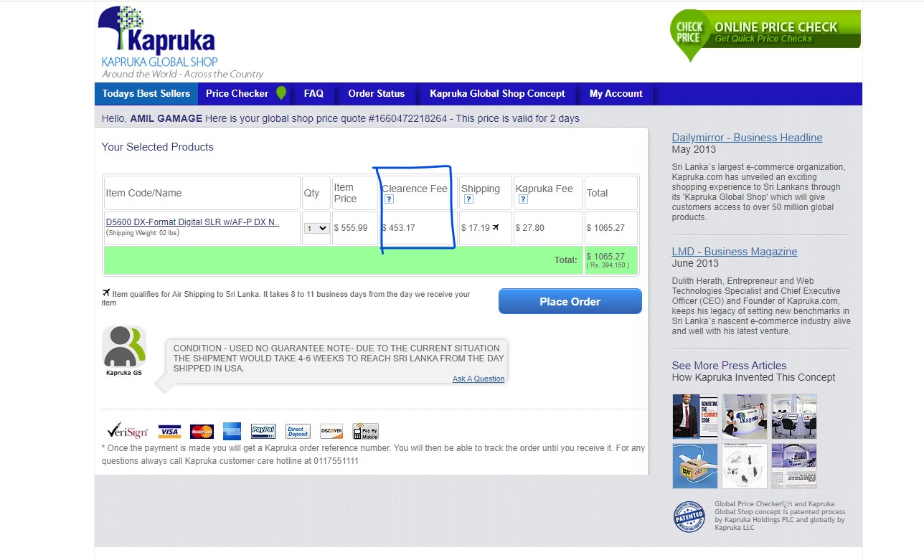Open the LMD - Business Magazine article link
The width and height of the screenshot is (924, 560).
735,252
